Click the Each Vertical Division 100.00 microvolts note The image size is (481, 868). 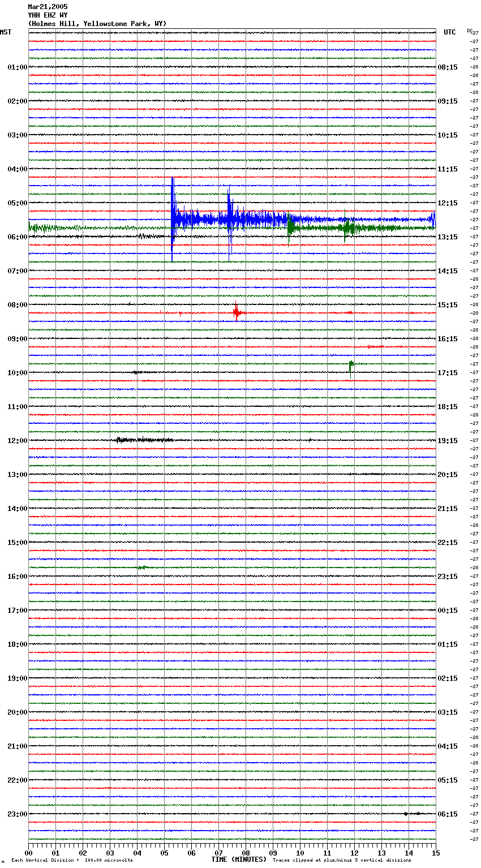(72, 860)
